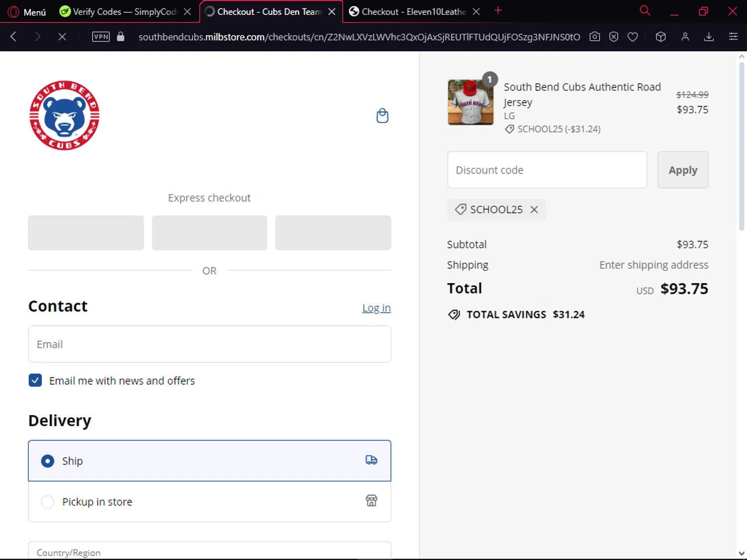This screenshot has width=747, height=560.
Task: Follow the Log in link
Action: click(376, 308)
